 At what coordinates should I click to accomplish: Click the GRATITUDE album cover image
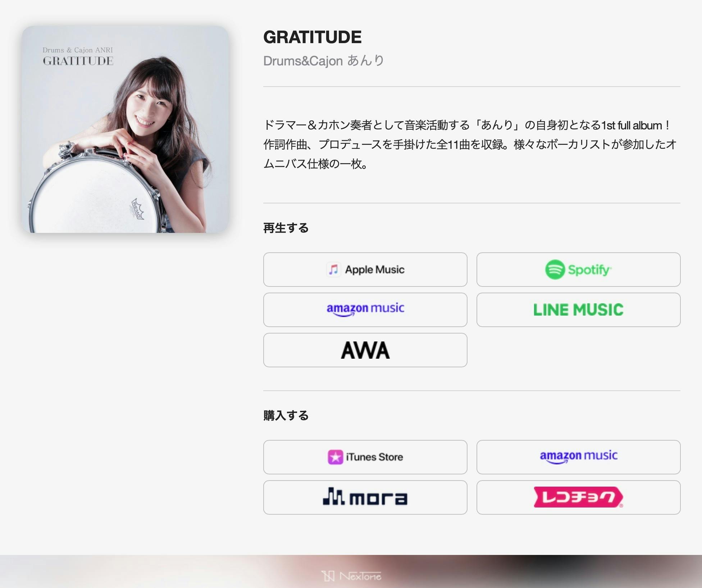tap(125, 129)
